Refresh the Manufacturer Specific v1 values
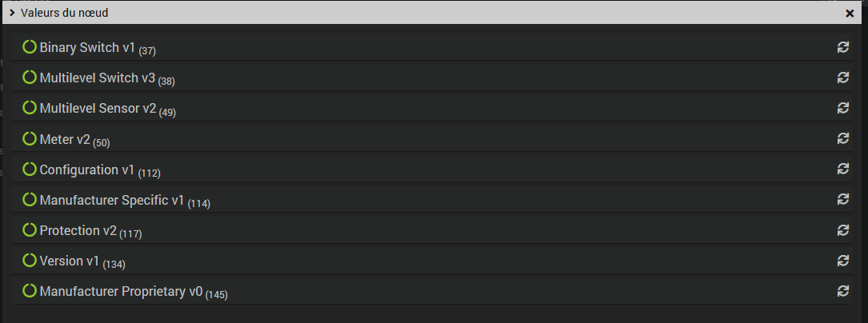This screenshot has width=868, height=323. coord(842,199)
